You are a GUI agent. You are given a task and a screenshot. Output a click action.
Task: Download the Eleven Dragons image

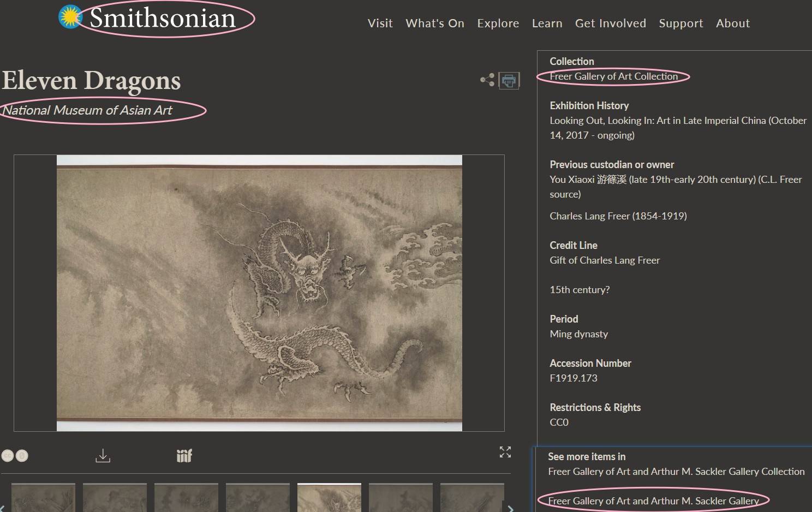click(x=103, y=455)
